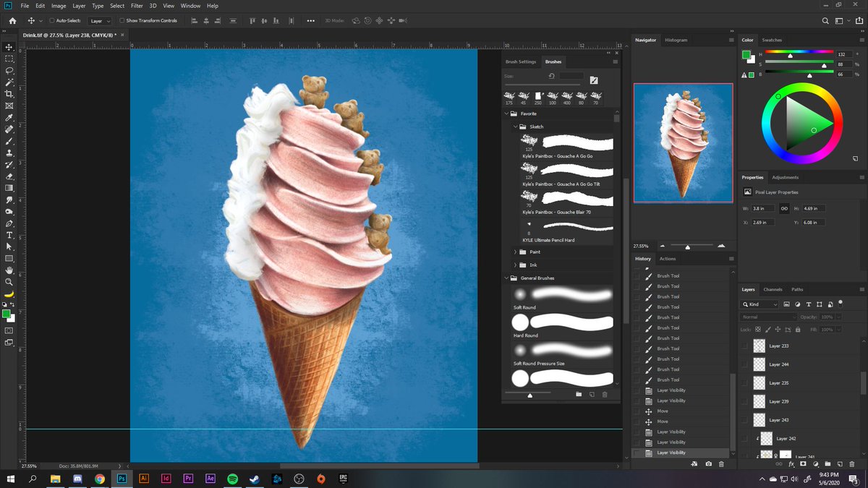
Task: Adjust the Navigator zoom slider
Action: click(x=687, y=246)
